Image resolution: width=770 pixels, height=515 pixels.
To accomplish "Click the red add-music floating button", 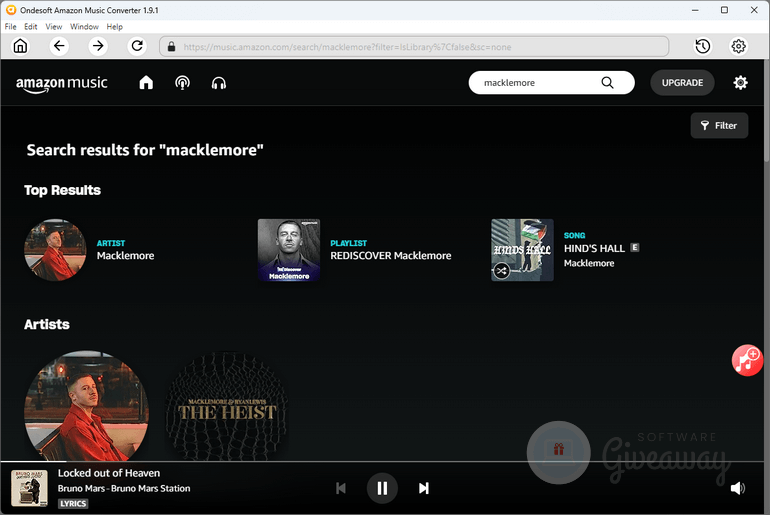I will click(747, 360).
